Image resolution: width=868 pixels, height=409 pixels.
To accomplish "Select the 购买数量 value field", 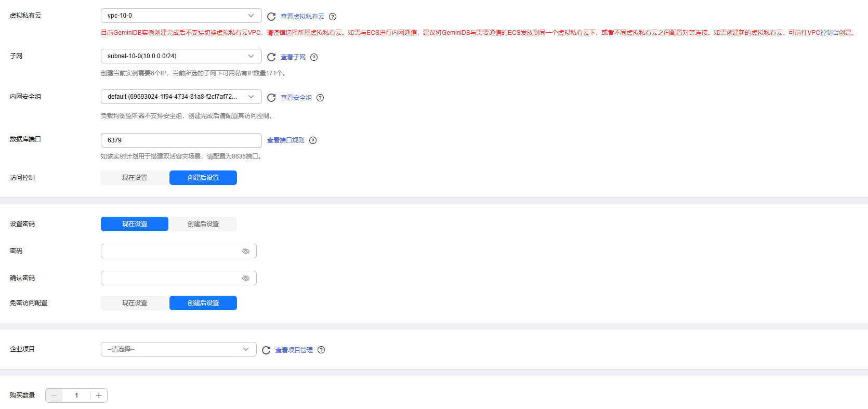I will click(x=76, y=395).
